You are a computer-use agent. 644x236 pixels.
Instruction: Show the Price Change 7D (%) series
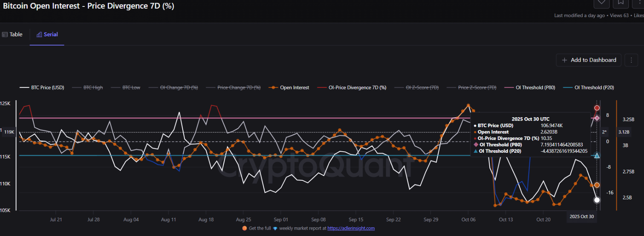(x=233, y=88)
